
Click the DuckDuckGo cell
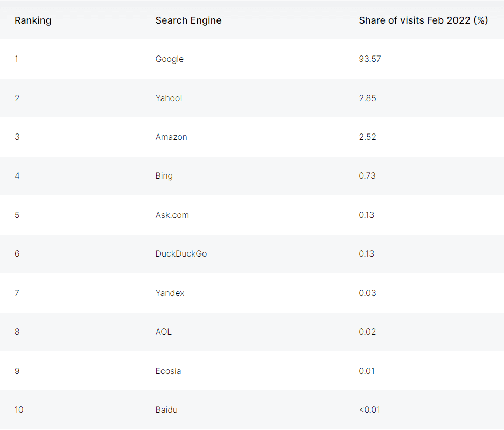pos(181,254)
